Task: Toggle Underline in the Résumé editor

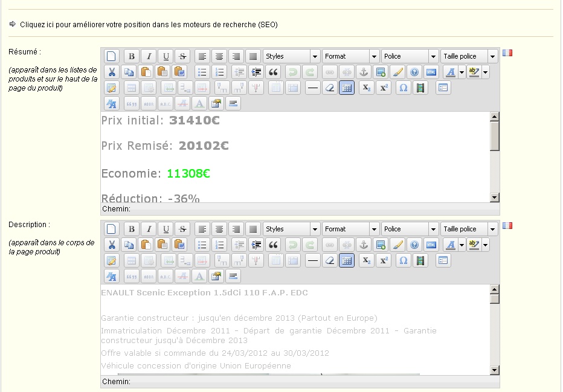Action: click(x=166, y=56)
